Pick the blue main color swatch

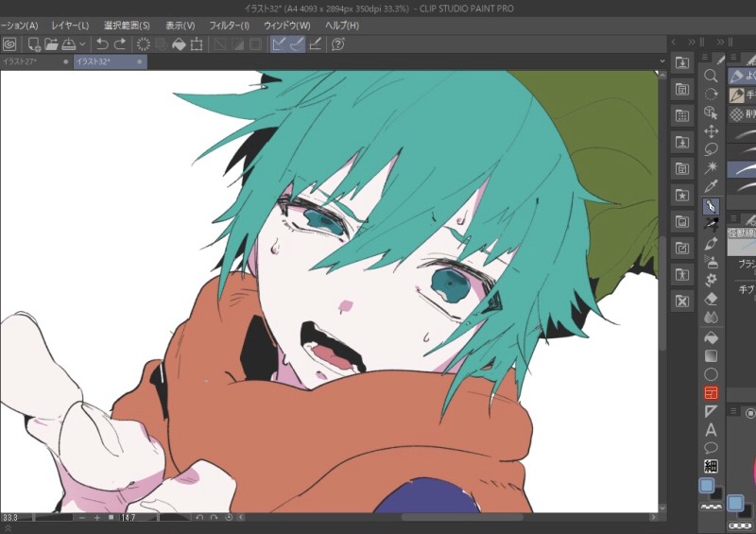tap(707, 486)
